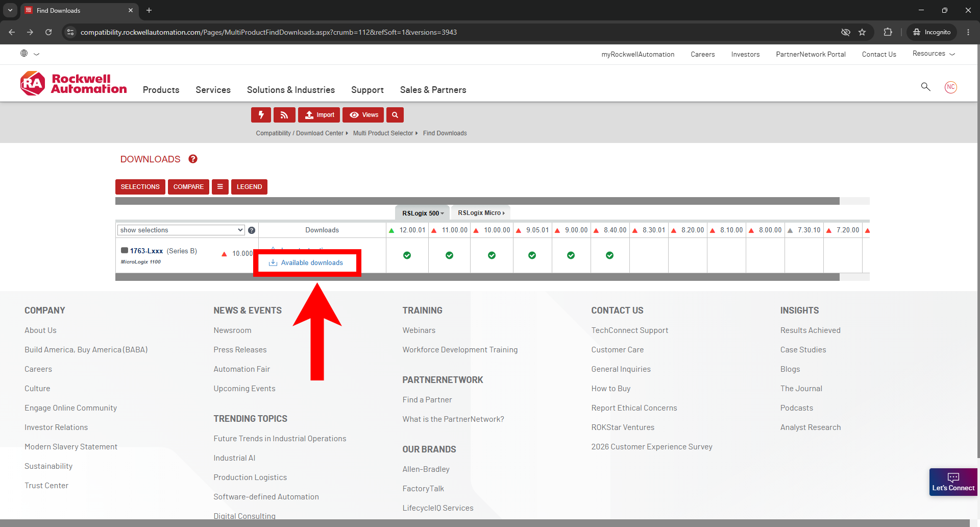Click the 10.000 firmware version value
Screen dimensions: 980x527
coord(242,254)
